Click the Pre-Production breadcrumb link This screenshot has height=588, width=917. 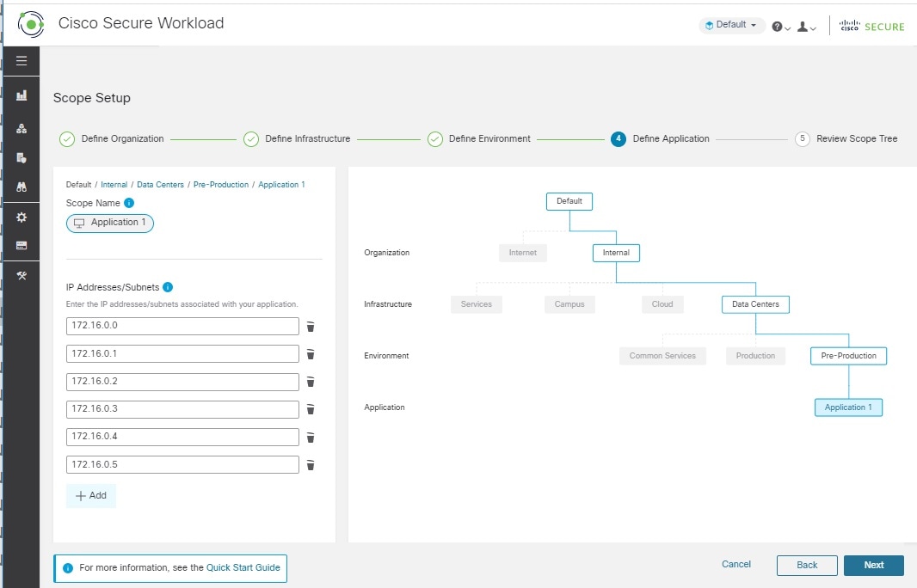click(x=221, y=185)
